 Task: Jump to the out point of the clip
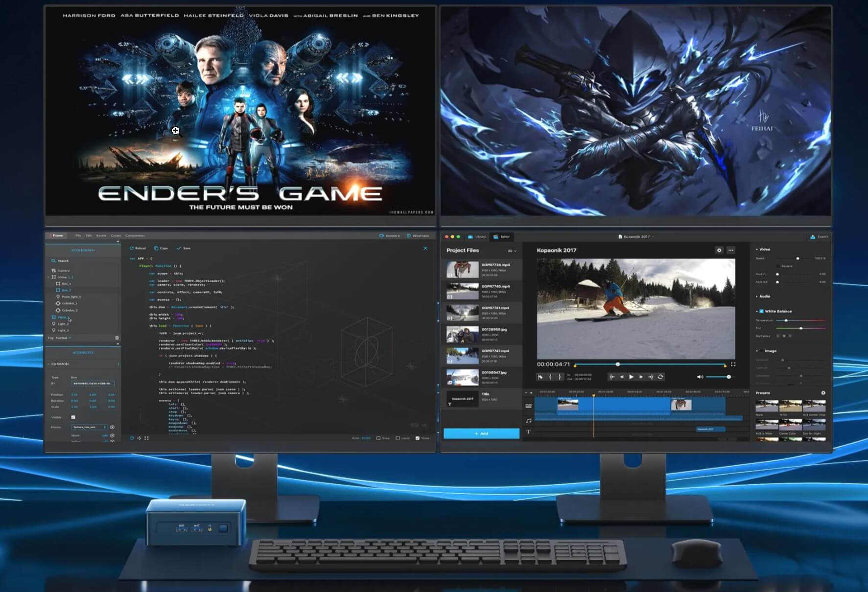tap(651, 377)
